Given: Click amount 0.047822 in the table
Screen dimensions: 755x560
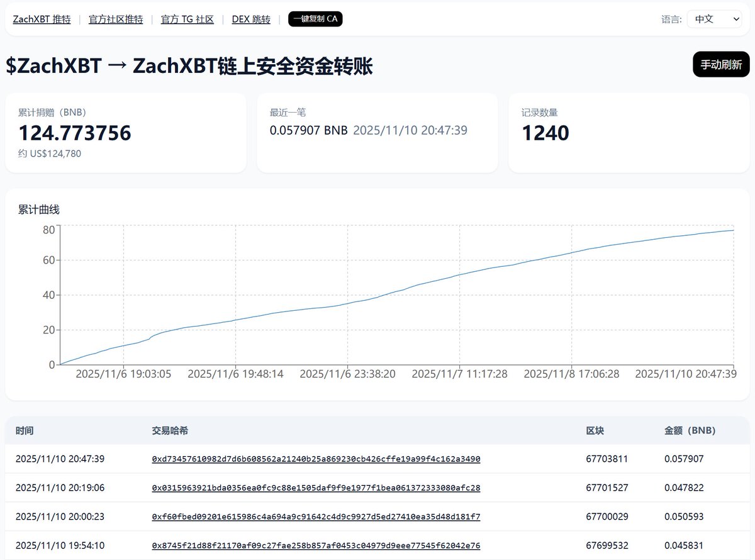Looking at the screenshot, I should pos(684,488).
